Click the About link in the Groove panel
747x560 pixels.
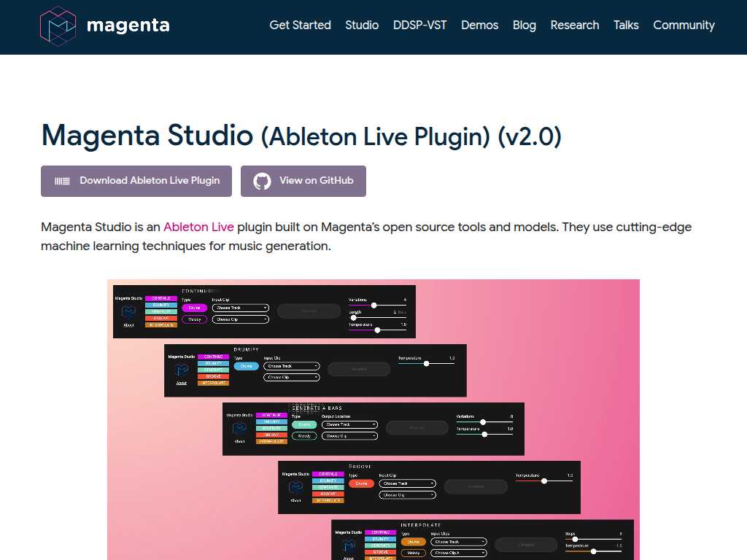(296, 500)
